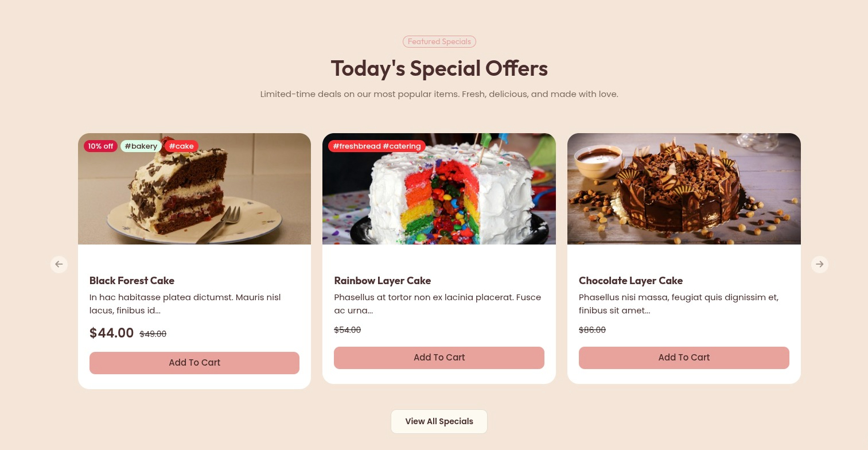Click the Chocolate Layer Cake title
This screenshot has width=868, height=450.
coord(630,281)
